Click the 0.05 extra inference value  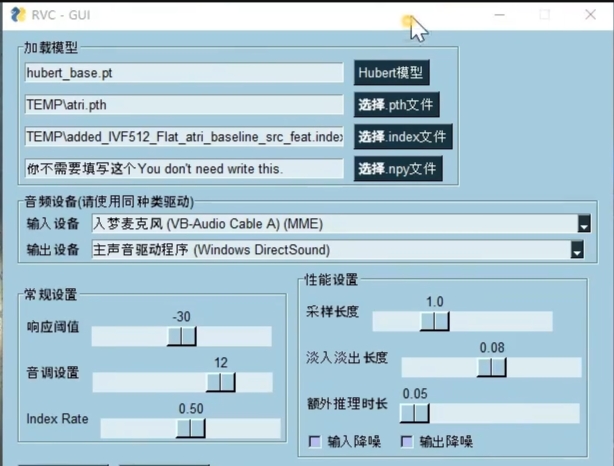pos(415,394)
